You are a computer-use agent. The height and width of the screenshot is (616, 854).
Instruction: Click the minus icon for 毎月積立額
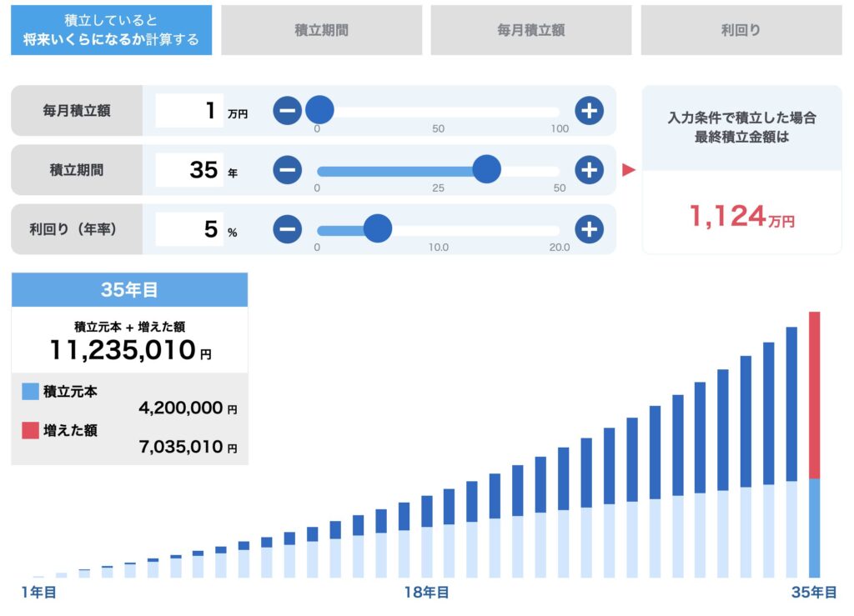pyautogui.click(x=287, y=110)
